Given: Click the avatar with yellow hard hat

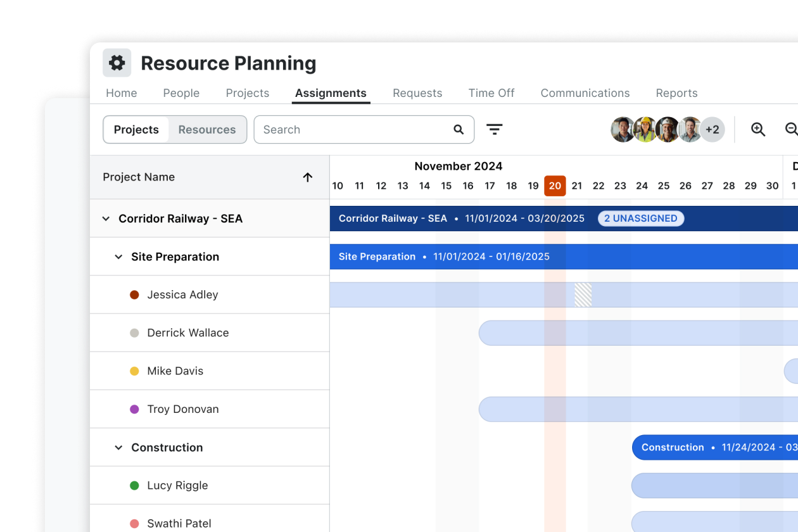Looking at the screenshot, I should coord(645,130).
